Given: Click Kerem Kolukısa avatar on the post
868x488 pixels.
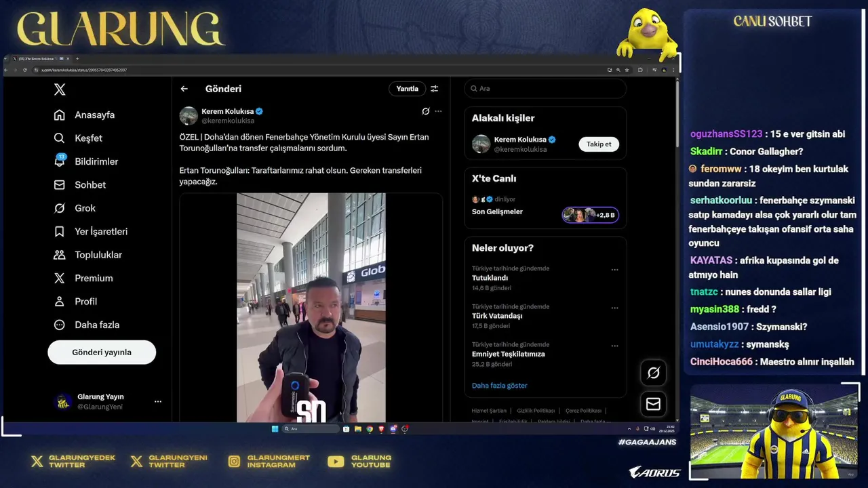Looking at the screenshot, I should point(189,116).
